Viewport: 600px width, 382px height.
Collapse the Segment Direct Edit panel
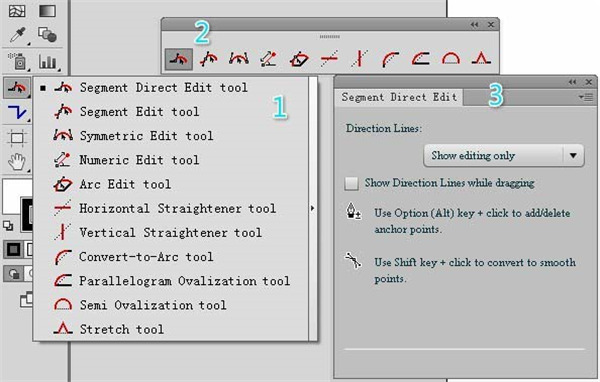pos(572,82)
